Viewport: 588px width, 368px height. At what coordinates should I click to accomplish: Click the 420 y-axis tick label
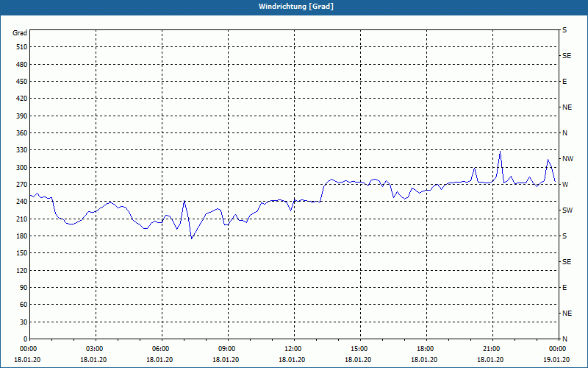pyautogui.click(x=22, y=99)
